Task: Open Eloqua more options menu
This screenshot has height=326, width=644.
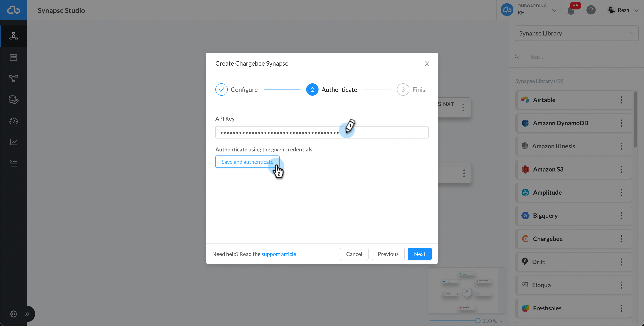Action: click(x=621, y=285)
